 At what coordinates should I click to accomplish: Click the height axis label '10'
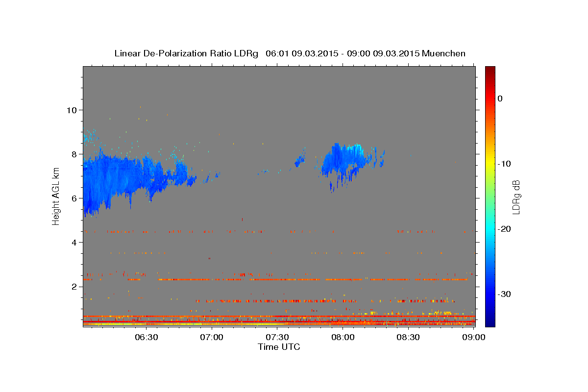coord(73,110)
